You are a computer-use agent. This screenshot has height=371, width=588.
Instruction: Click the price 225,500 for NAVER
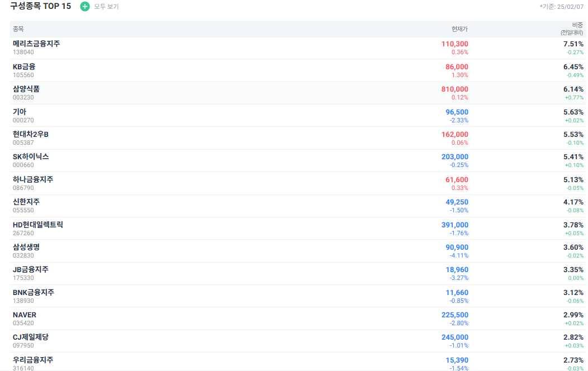pos(454,315)
